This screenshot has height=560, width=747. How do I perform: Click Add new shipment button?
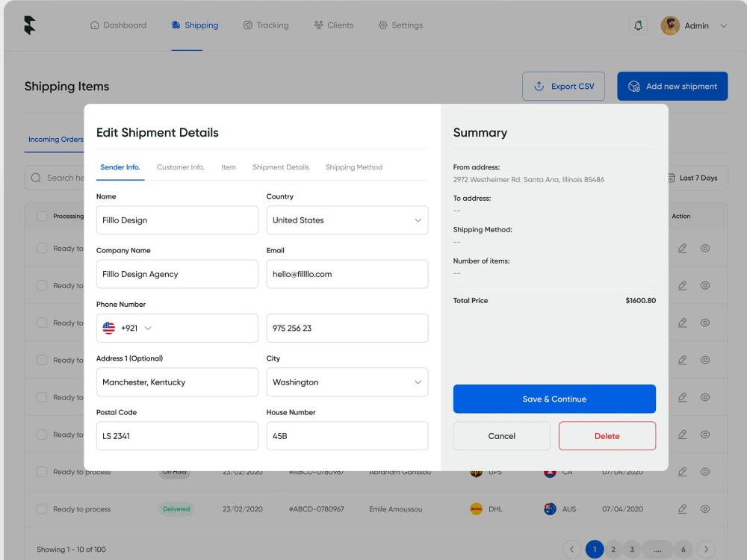[672, 86]
